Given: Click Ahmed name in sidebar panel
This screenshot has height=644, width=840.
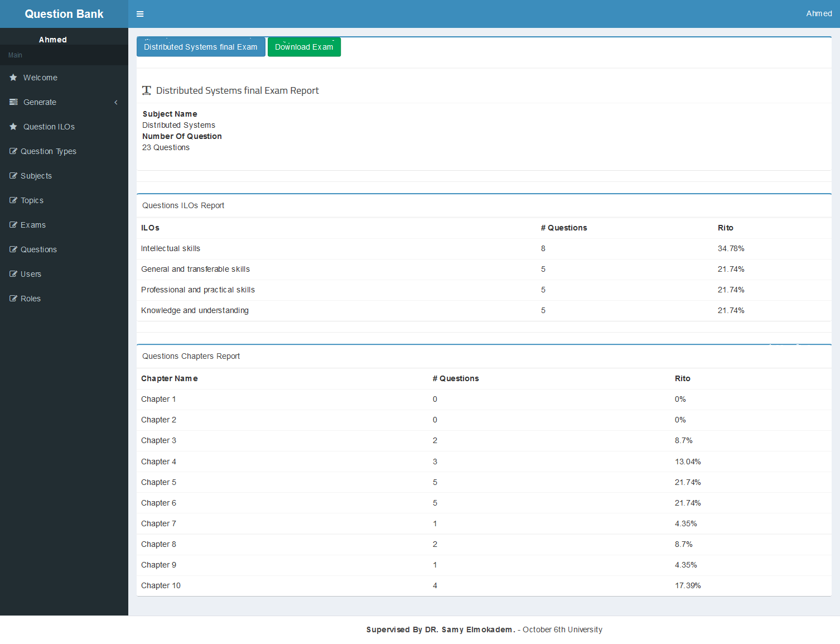Looking at the screenshot, I should tap(53, 40).
